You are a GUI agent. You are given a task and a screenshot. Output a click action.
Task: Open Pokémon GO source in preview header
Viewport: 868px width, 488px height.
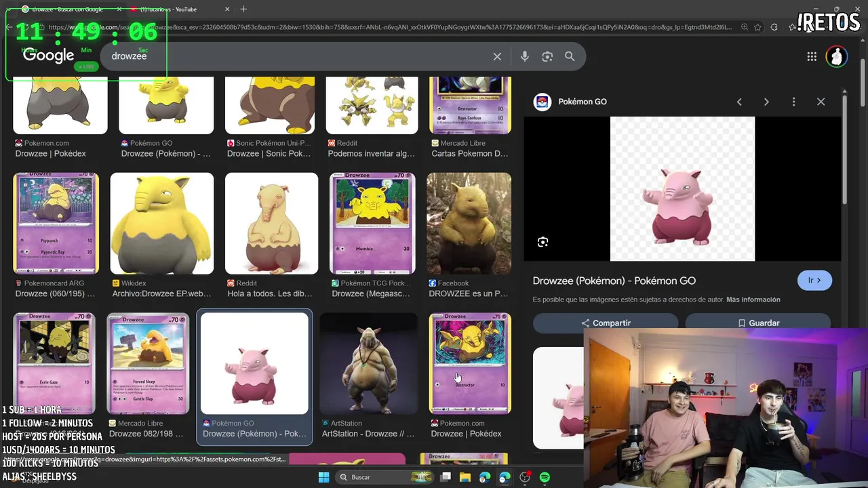(x=571, y=102)
